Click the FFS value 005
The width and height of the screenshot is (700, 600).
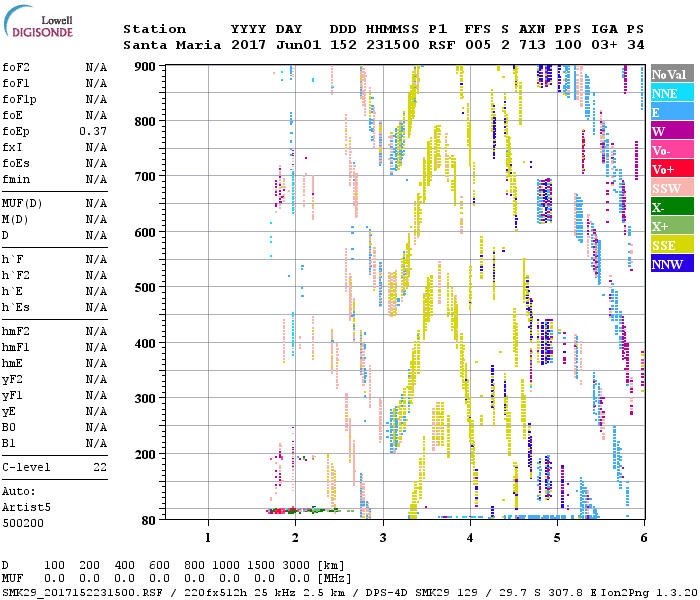click(478, 45)
